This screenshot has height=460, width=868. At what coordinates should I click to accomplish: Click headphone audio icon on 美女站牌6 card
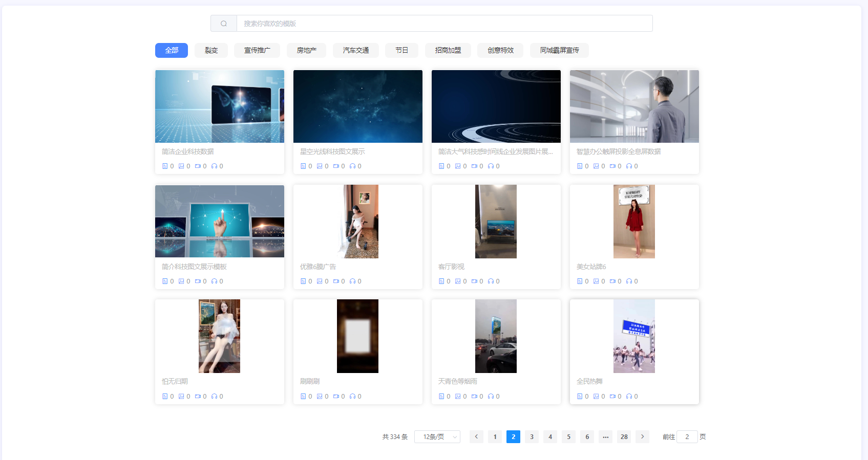click(x=629, y=281)
